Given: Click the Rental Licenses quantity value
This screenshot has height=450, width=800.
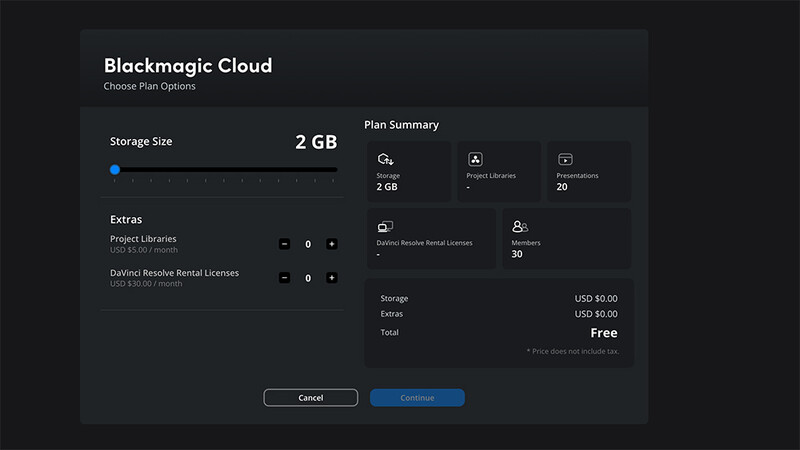Looking at the screenshot, I should pos(308,278).
